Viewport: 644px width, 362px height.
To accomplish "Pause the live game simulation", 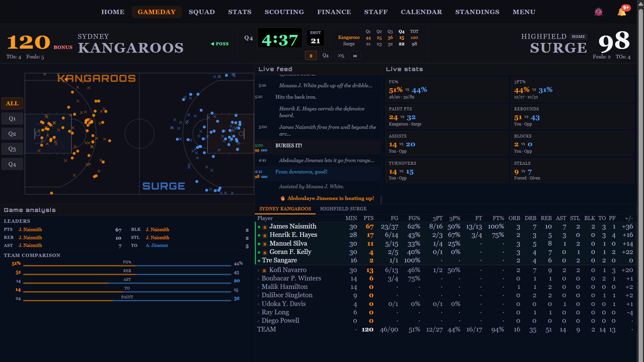I will pos(311,56).
